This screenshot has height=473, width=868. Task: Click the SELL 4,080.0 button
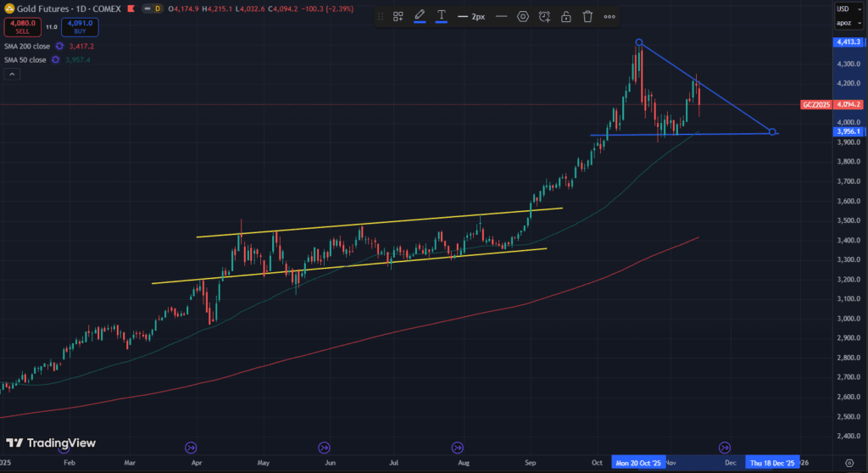click(x=21, y=27)
